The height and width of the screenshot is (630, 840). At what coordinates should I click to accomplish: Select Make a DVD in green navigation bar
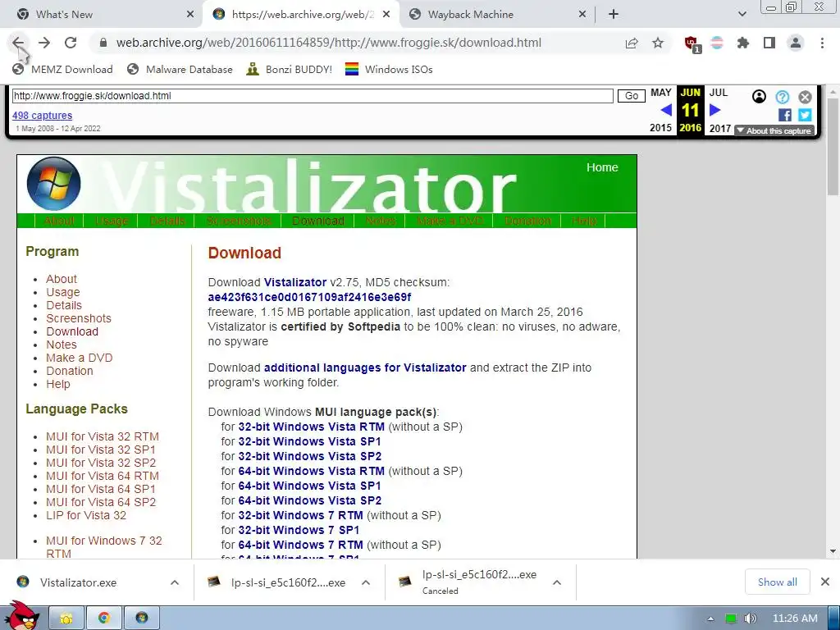(450, 221)
